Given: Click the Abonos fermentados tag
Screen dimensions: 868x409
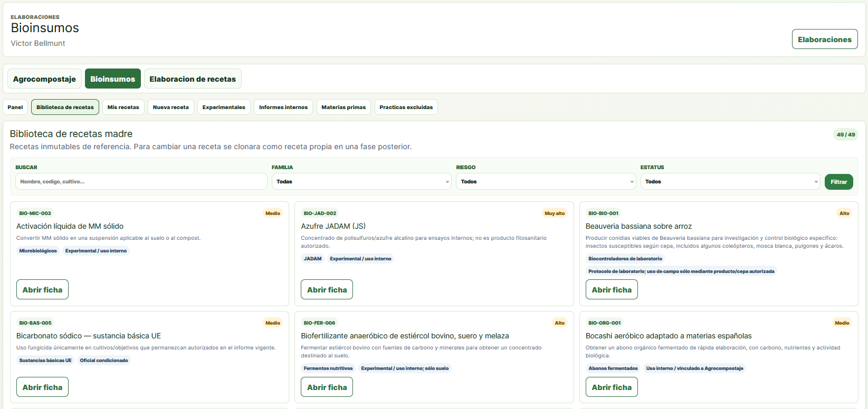Looking at the screenshot, I should [613, 368].
